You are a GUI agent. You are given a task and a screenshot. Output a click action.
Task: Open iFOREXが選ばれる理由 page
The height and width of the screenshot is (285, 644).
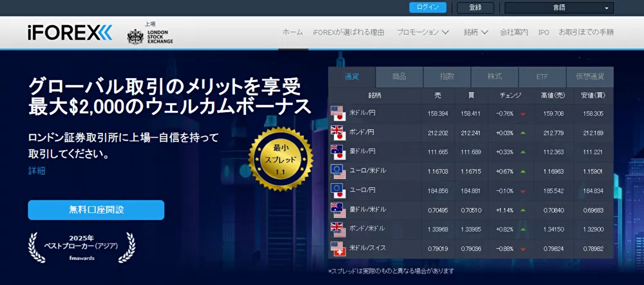pyautogui.click(x=348, y=32)
